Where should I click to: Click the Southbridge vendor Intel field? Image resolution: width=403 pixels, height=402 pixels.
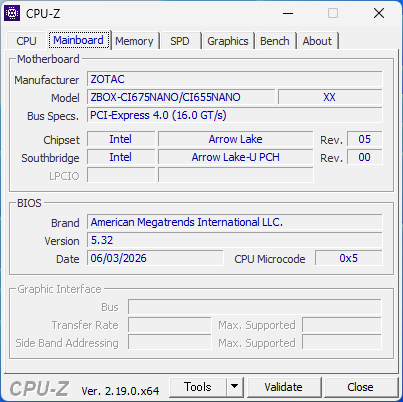(121, 157)
